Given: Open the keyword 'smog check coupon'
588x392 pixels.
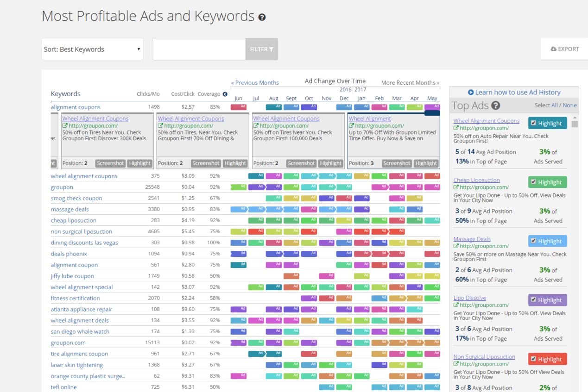Looking at the screenshot, I should (x=76, y=198).
